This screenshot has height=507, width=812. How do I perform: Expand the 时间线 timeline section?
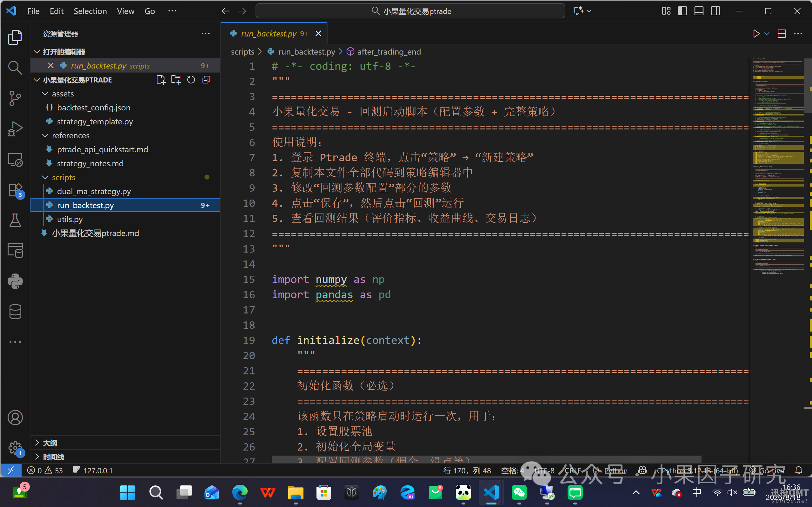[37, 457]
